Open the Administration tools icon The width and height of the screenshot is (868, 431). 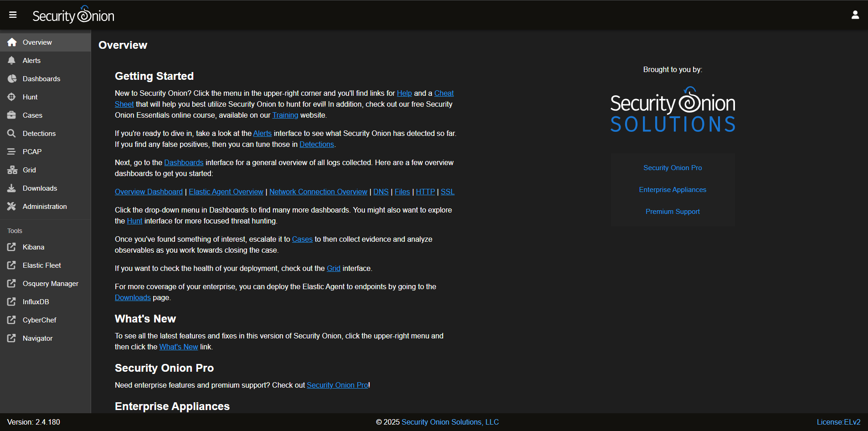click(11, 206)
